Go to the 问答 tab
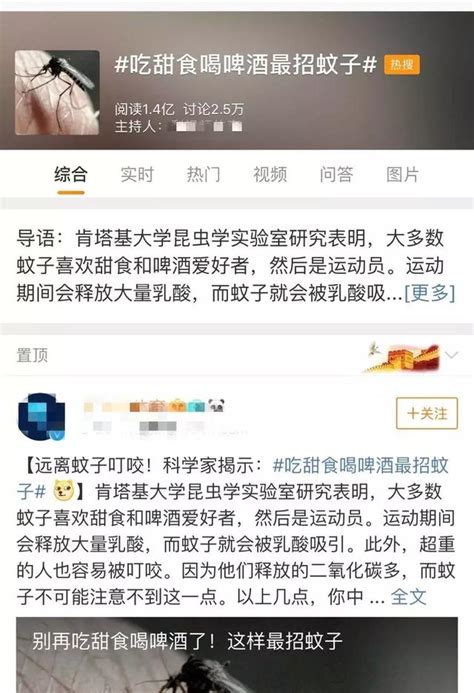 [x=336, y=174]
